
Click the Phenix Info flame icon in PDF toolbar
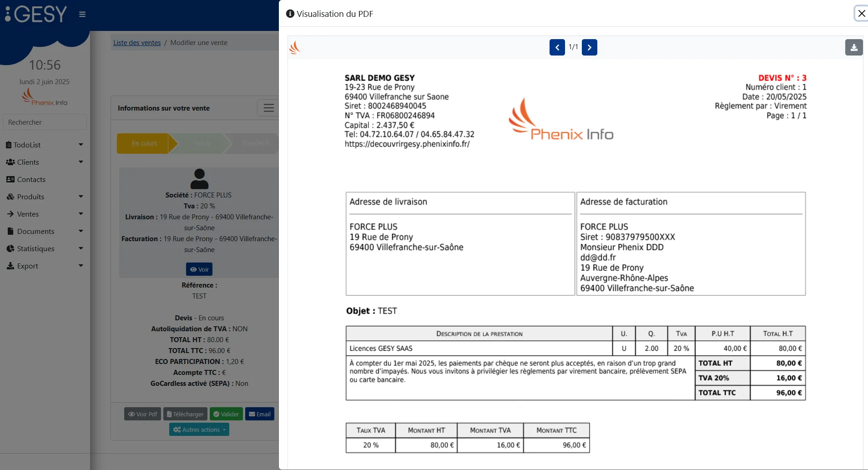pyautogui.click(x=295, y=47)
